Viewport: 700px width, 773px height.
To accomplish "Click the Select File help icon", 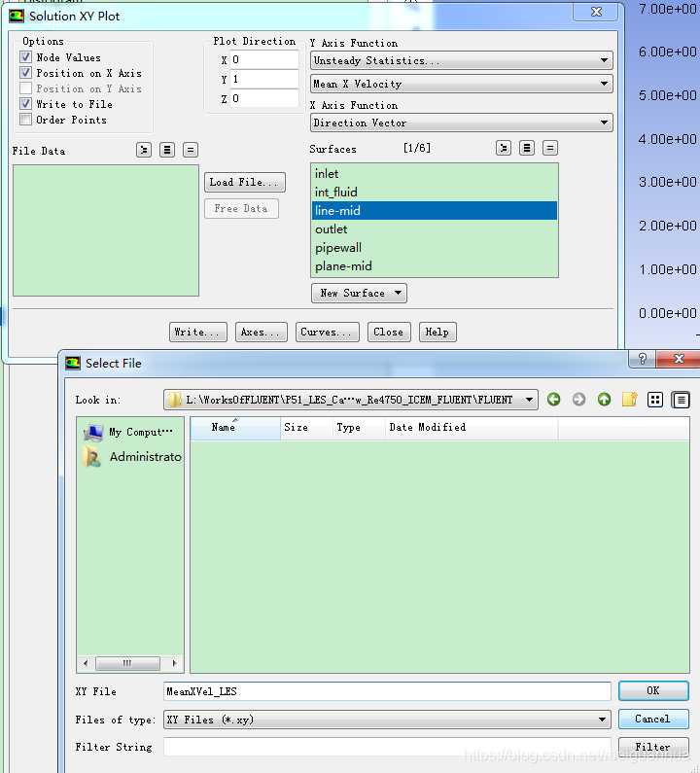I will click(643, 359).
